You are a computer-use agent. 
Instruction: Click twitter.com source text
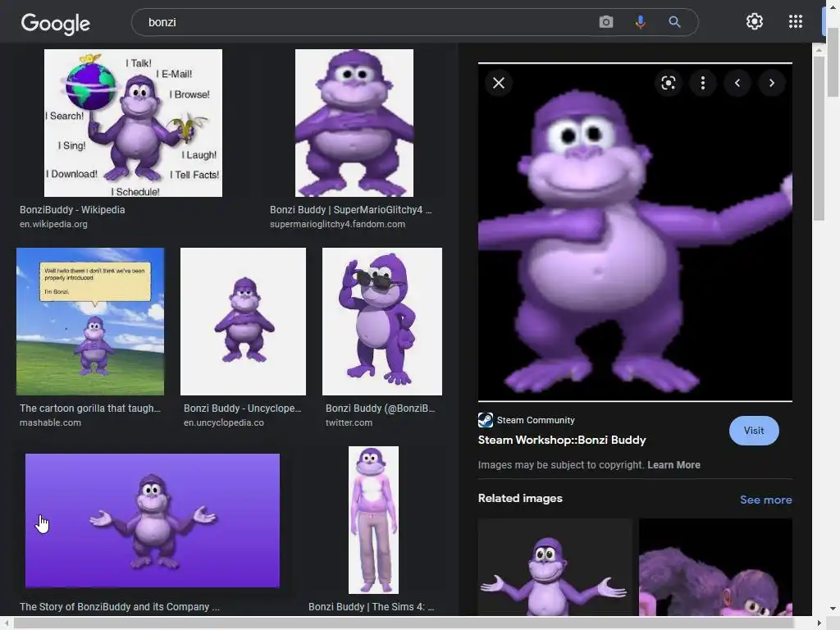point(349,422)
